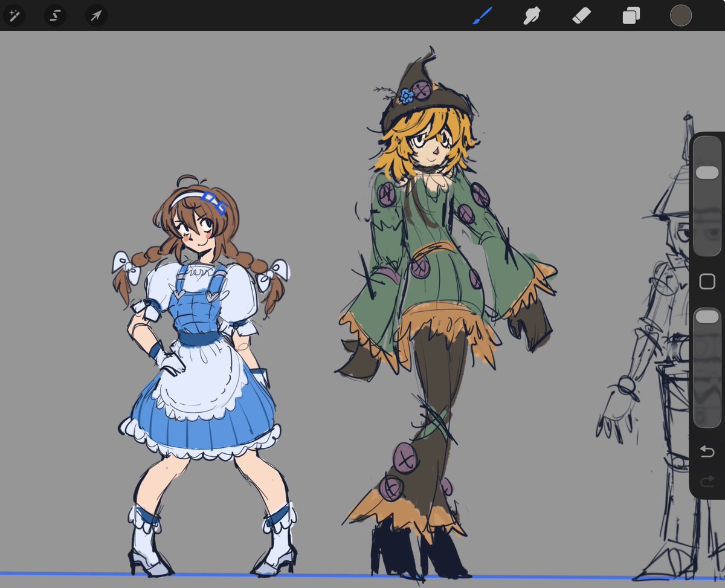Redo the stroke with sidebar arrow
The height and width of the screenshot is (588, 725).
point(707,481)
